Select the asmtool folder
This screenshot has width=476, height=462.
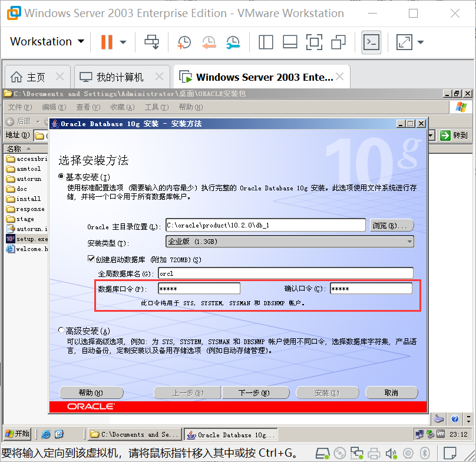click(x=24, y=169)
